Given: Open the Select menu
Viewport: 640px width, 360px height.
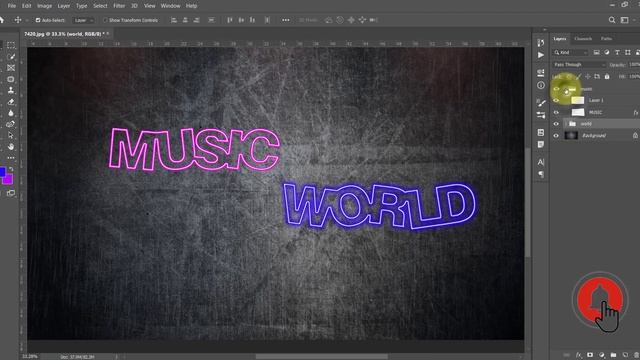Looking at the screenshot, I should click(100, 6).
